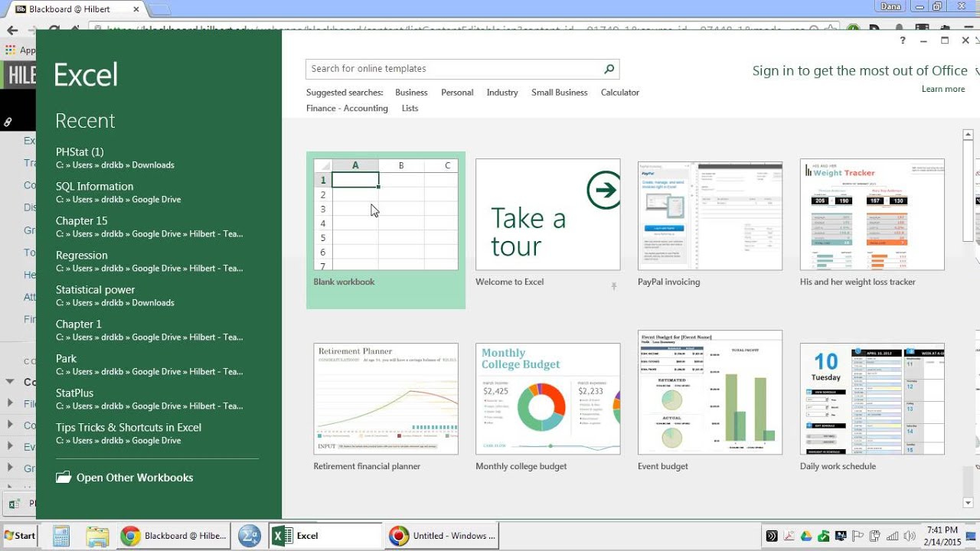The image size is (980, 551).
Task: Click the black sound-waves tray icon
Action: pyautogui.click(x=772, y=536)
